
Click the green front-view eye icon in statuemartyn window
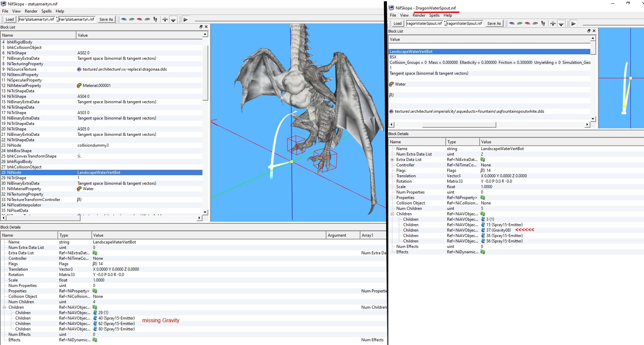pyautogui.click(x=132, y=19)
